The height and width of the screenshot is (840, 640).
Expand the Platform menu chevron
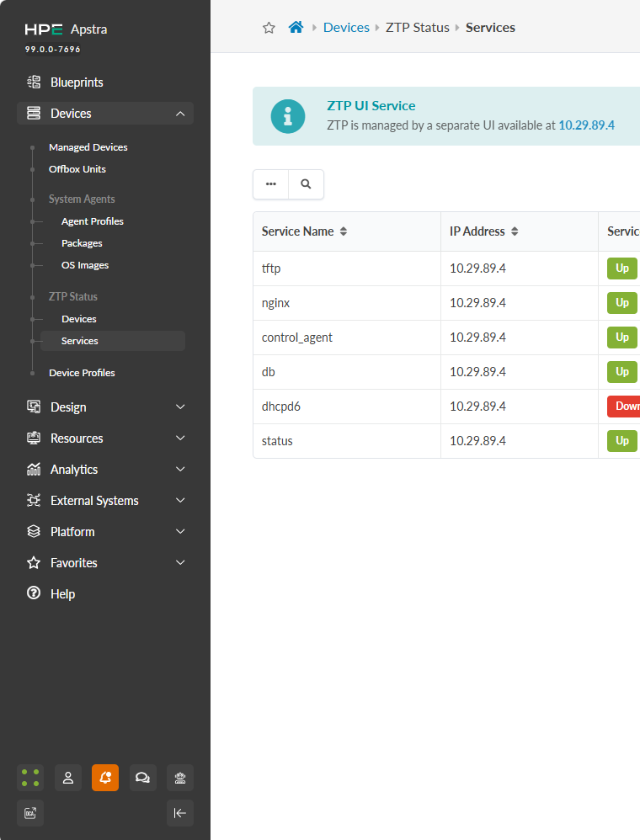point(180,531)
